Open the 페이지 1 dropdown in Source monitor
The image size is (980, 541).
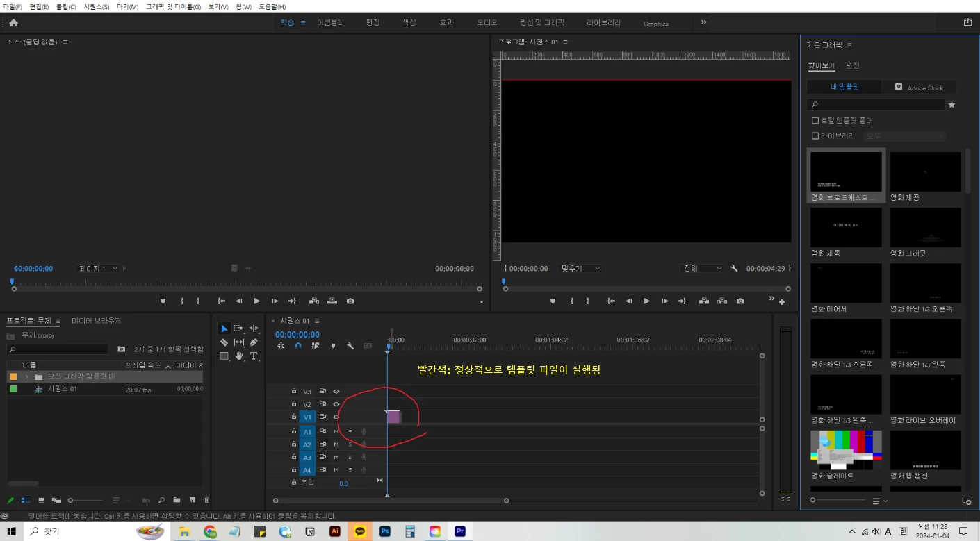click(98, 268)
